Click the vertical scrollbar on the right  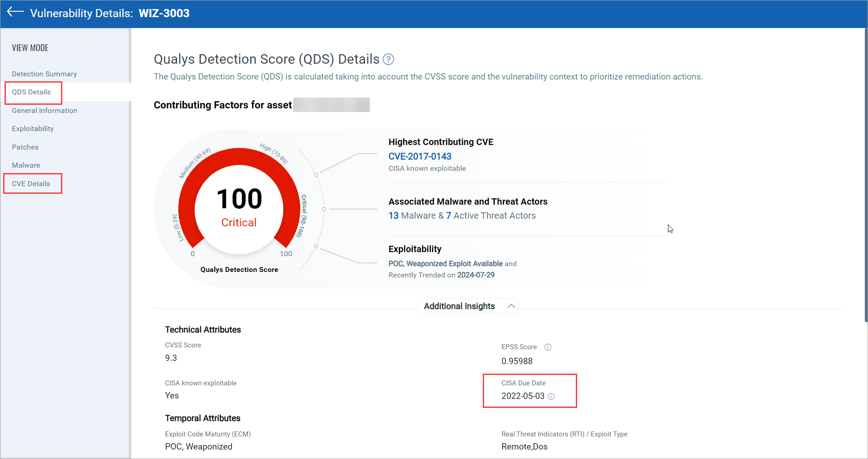click(x=865, y=175)
